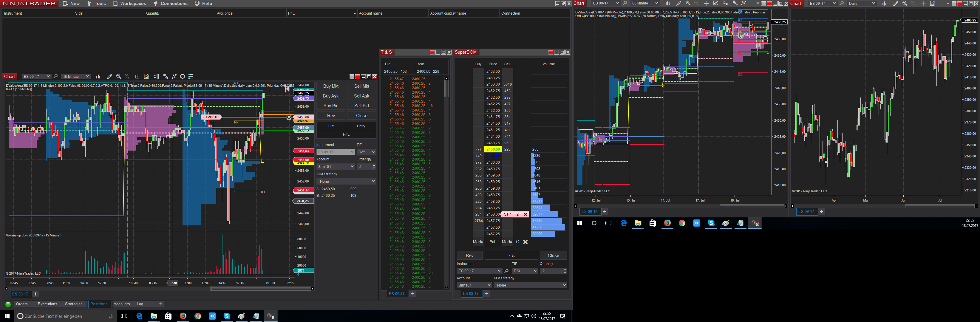The width and height of the screenshot is (980, 322).
Task: Zoom in on the Daily chart
Action: (905, 3)
